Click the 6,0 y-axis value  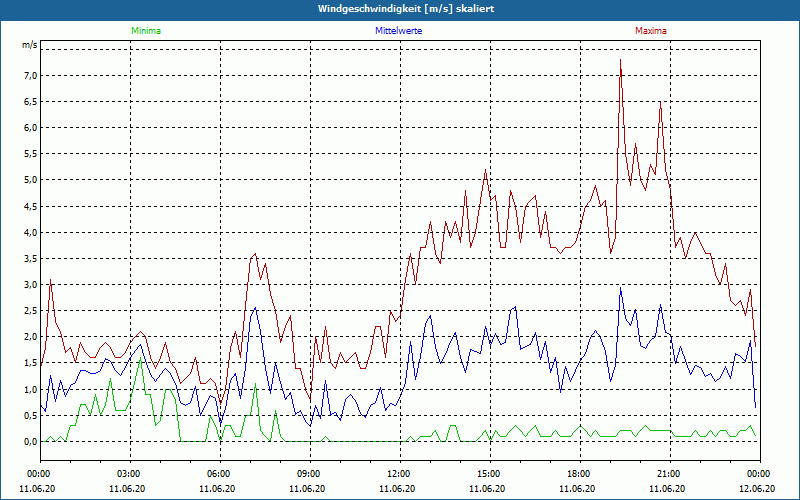[x=31, y=128]
